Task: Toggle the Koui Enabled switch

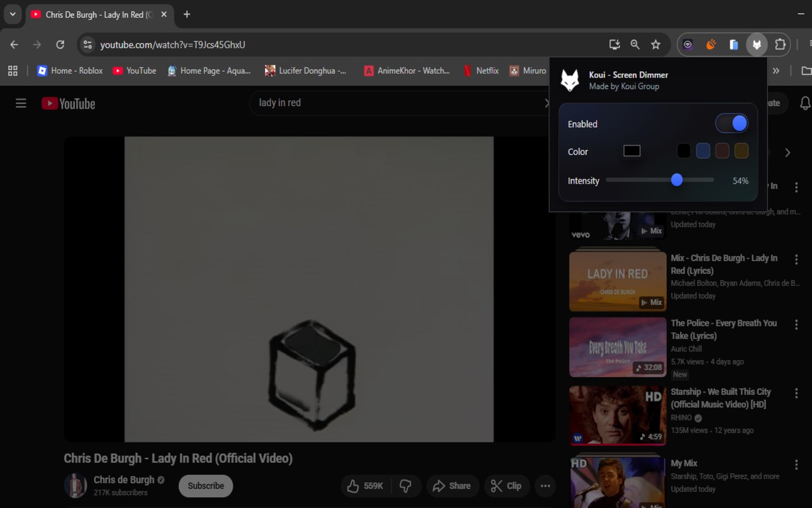Action: [x=731, y=124]
